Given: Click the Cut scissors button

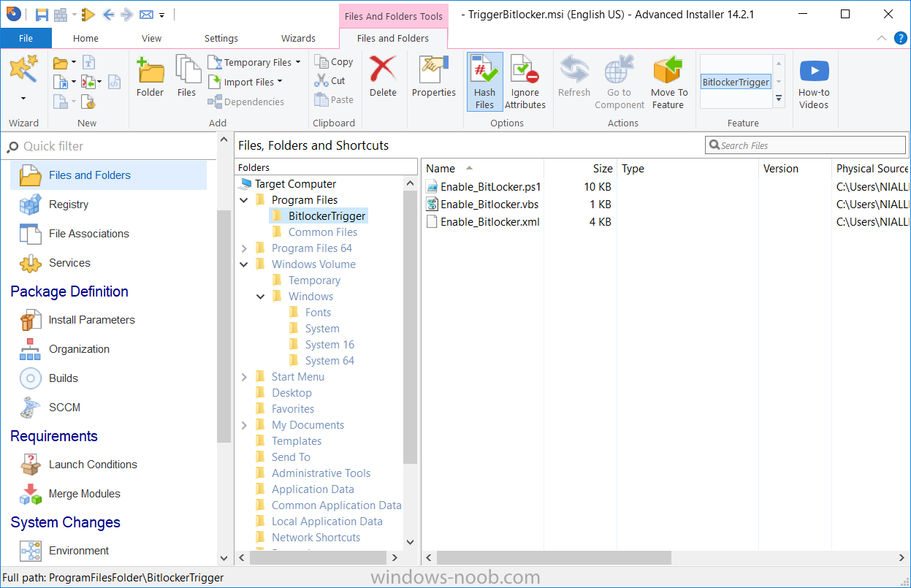Looking at the screenshot, I should click(x=329, y=81).
